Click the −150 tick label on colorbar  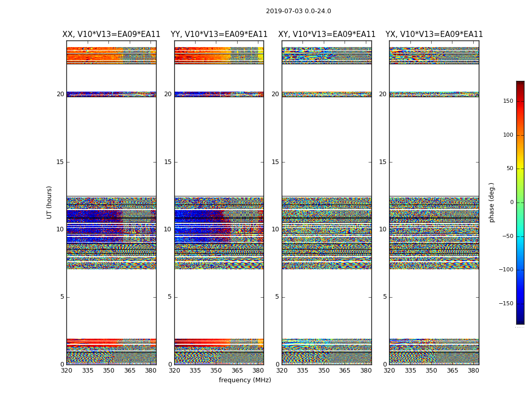(x=506, y=303)
